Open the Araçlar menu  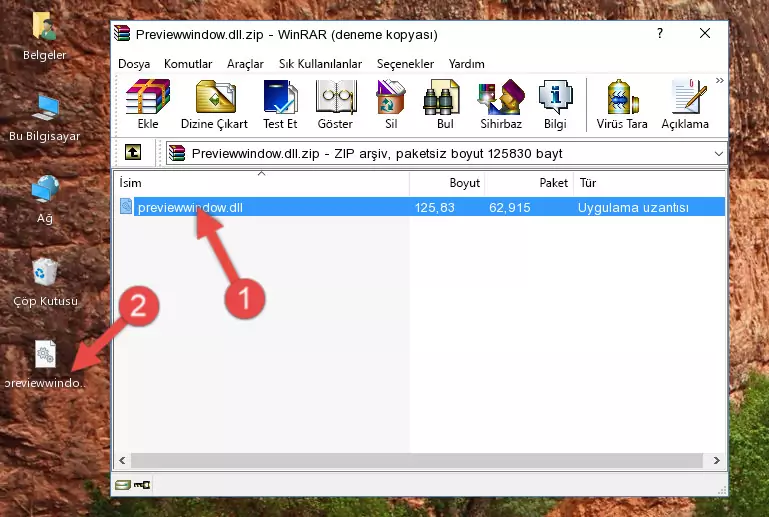point(245,64)
